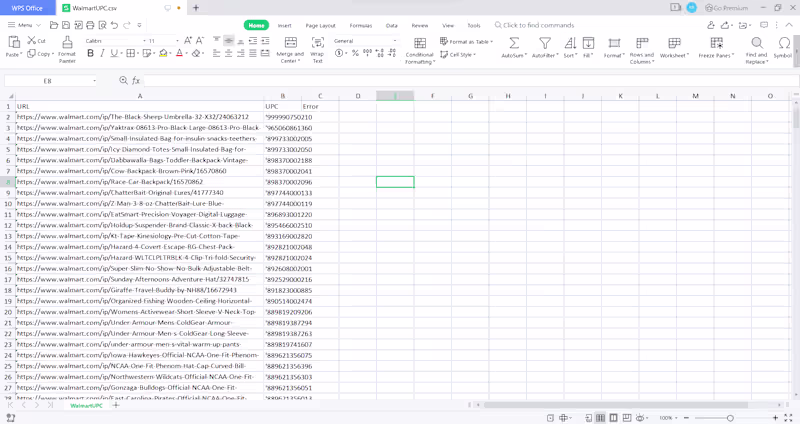Open the View tab
Screen dimensions: 800x424
pos(448,26)
